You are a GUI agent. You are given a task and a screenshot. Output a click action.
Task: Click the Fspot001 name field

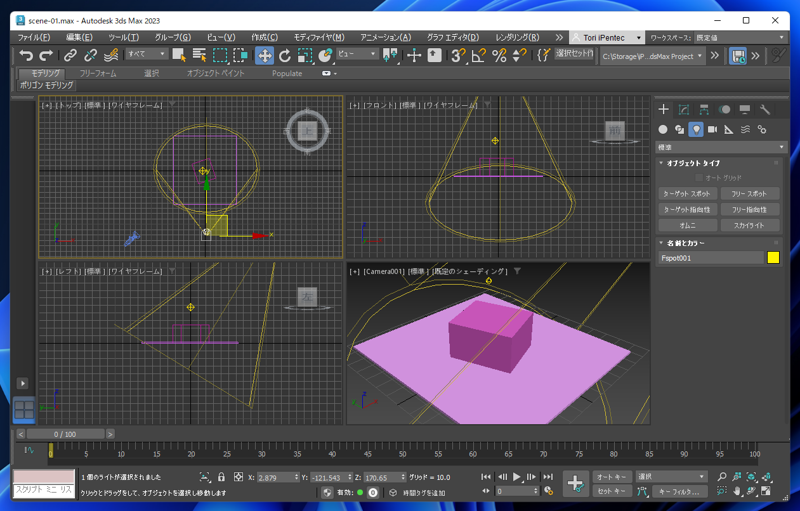[x=710, y=258]
